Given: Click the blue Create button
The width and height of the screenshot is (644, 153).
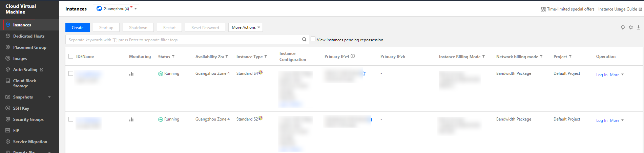Looking at the screenshot, I should (x=78, y=27).
